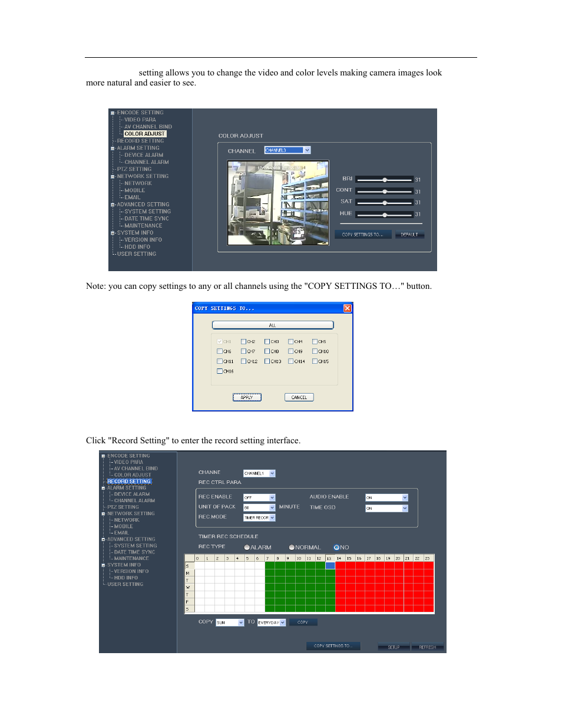
Task: Open VERSION INFO in Record Setting screen tree
Action: coord(131,571)
